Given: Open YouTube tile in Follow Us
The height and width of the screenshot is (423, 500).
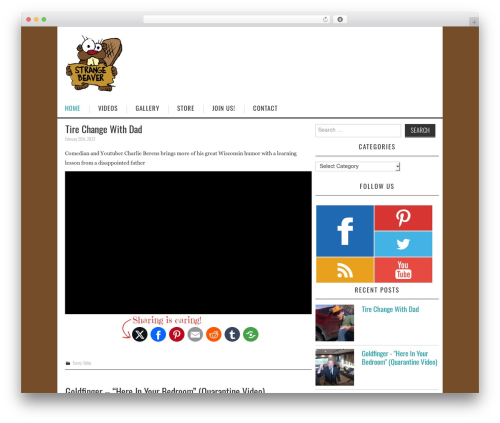Looking at the screenshot, I should coord(403,270).
